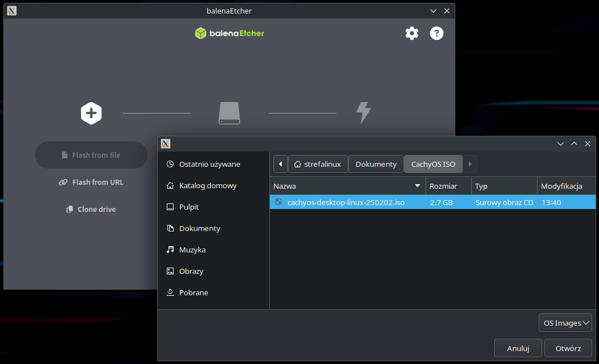Open the balenaEtcher help question mark

[436, 33]
